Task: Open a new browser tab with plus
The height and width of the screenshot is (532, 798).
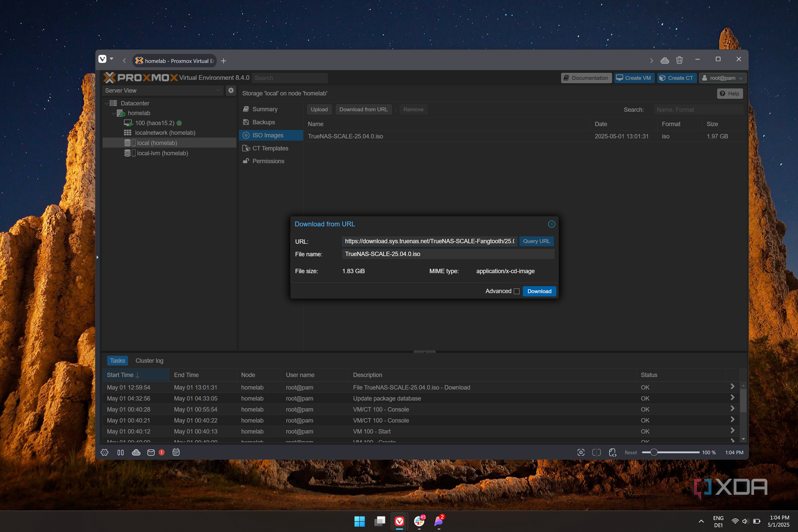Action: (x=223, y=60)
